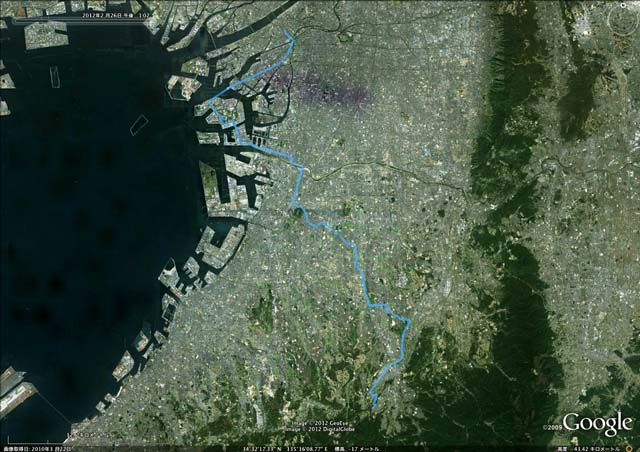Screen dimensions: 640x452
Task: Click the compass north marker
Action: [623, 5]
